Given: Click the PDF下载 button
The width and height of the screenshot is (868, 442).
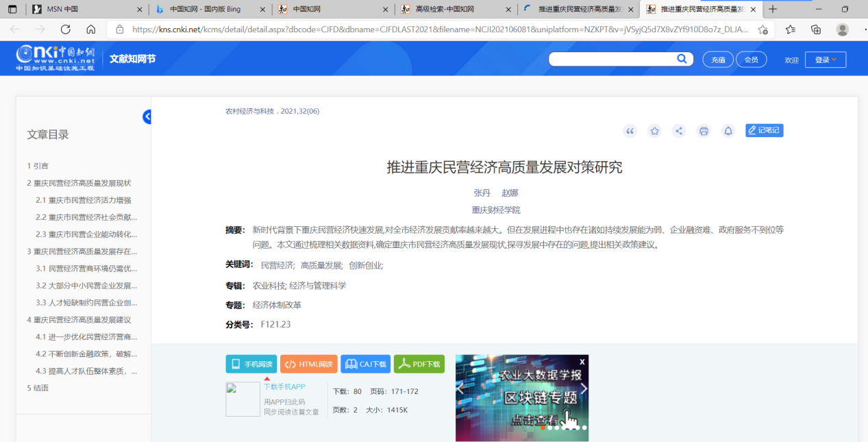Looking at the screenshot, I should click(x=419, y=364).
